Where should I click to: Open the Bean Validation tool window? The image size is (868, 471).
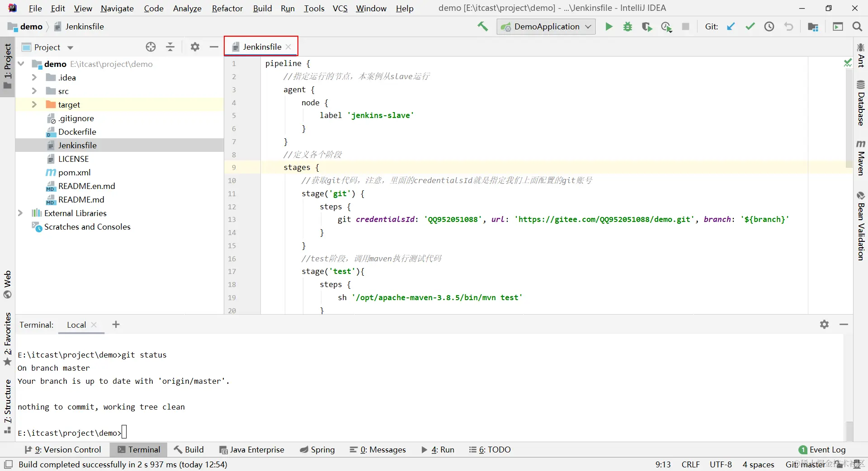(861, 226)
